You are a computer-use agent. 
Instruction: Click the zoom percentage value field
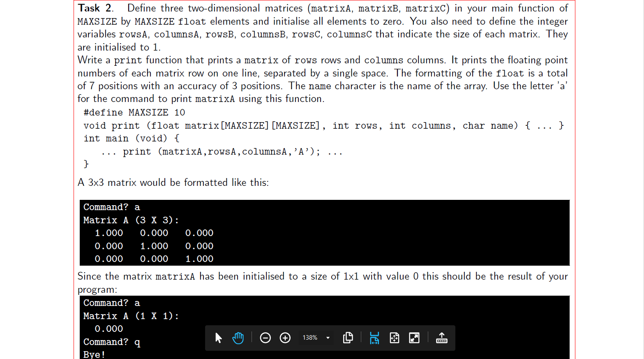click(310, 338)
